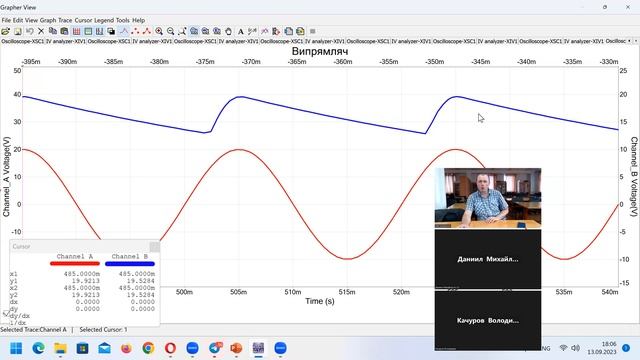Open Google Chrome from the taskbar
Screen dimensions: 640x360
coord(149,348)
